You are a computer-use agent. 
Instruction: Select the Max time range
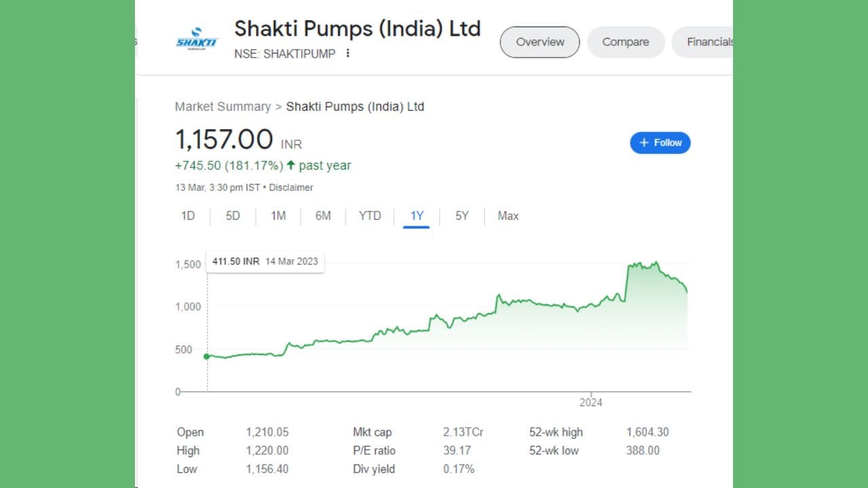tap(508, 216)
